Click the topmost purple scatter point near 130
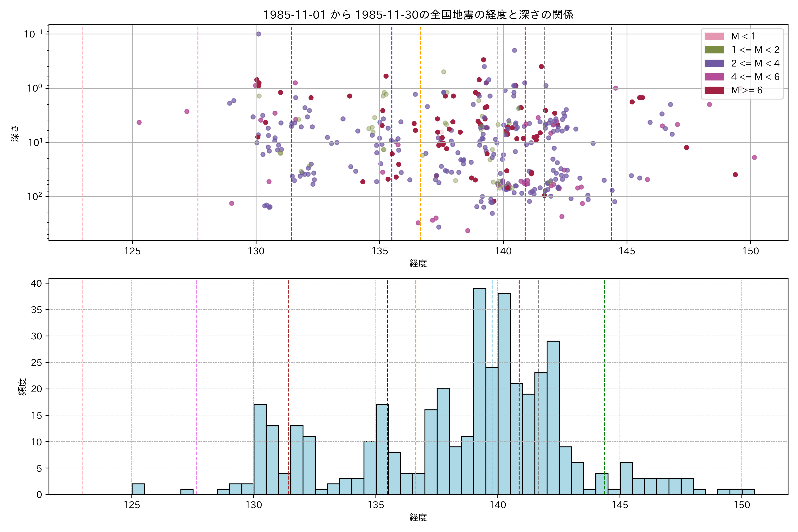Viewport: 798px width, 532px height. 258,34
